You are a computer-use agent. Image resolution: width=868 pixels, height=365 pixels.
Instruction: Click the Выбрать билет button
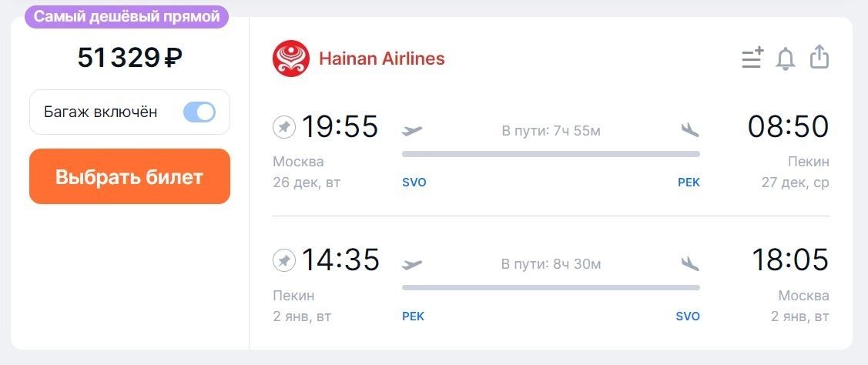(129, 176)
